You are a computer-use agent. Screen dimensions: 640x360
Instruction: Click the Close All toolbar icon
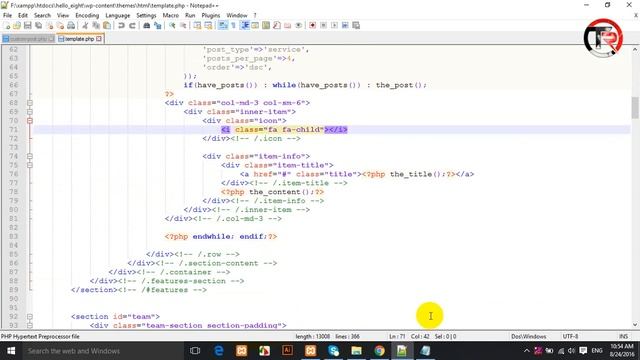pos(60,25)
